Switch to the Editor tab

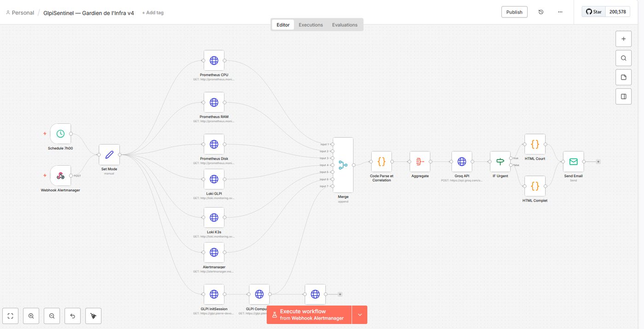tap(283, 25)
